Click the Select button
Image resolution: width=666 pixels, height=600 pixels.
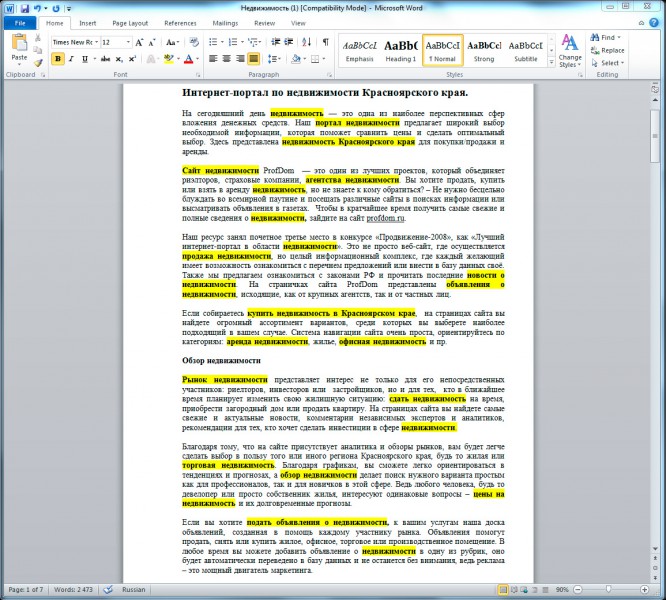(607, 63)
